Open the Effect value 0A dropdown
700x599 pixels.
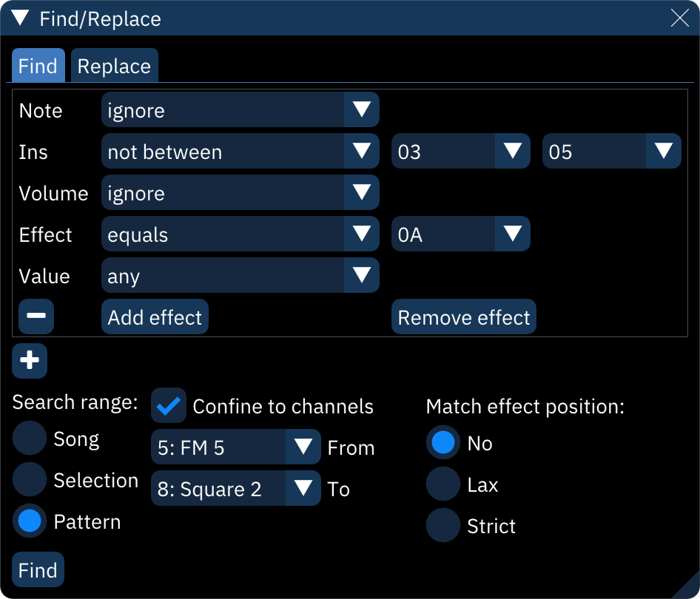pyautogui.click(x=460, y=234)
